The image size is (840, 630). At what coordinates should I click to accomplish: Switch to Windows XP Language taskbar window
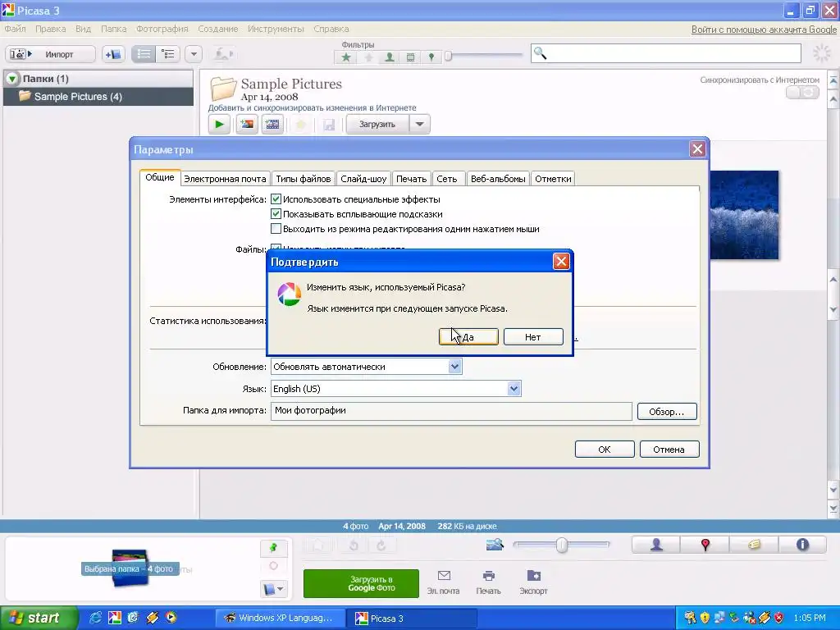279,618
